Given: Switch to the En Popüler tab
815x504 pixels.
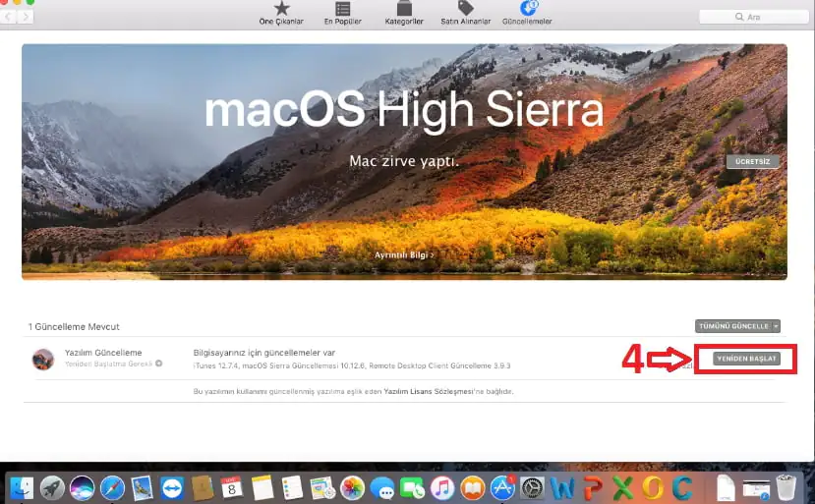Looking at the screenshot, I should (342, 14).
